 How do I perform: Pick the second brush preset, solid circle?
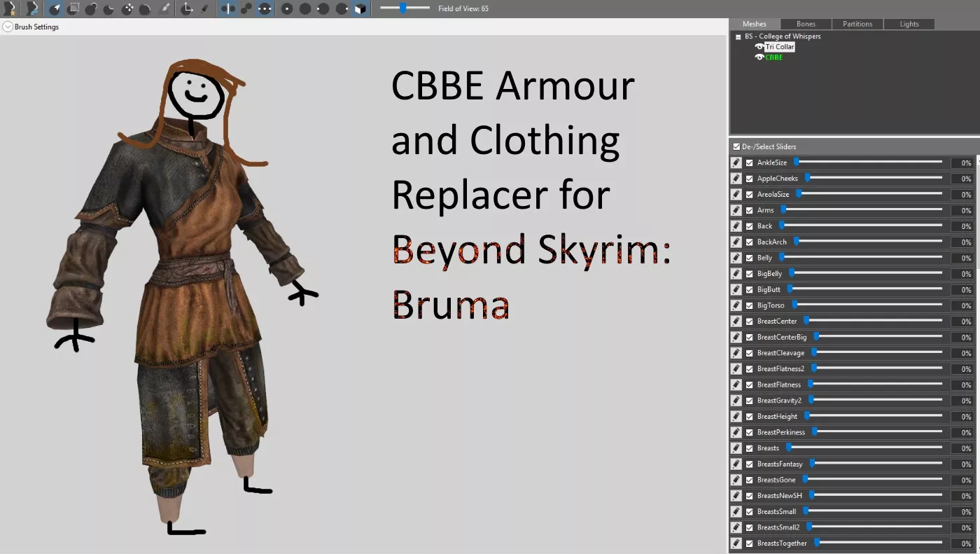click(x=305, y=8)
